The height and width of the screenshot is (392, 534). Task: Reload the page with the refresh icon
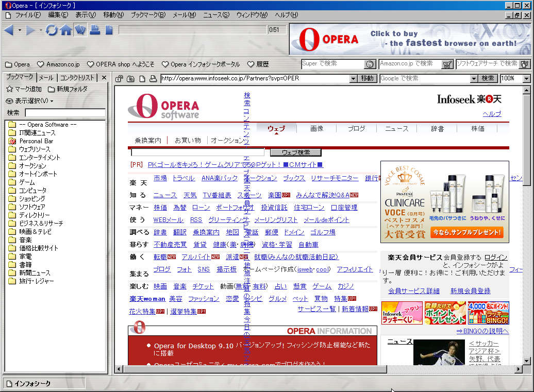[x=52, y=30]
